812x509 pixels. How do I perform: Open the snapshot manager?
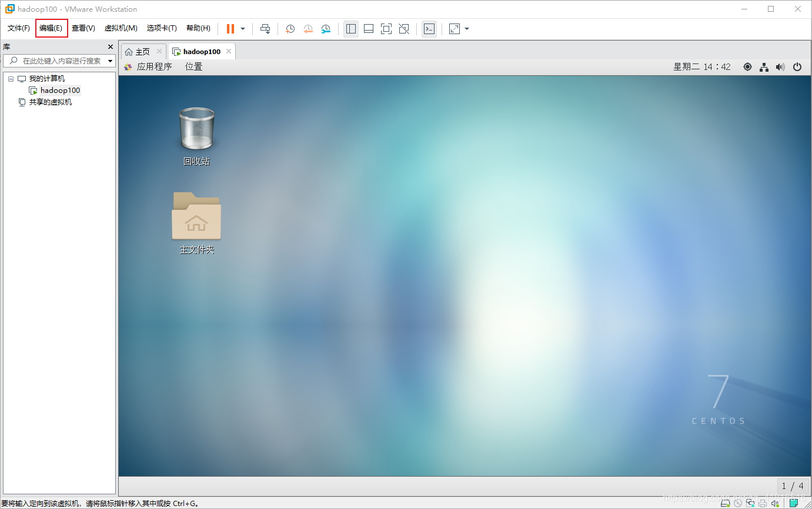pyautogui.click(x=326, y=29)
